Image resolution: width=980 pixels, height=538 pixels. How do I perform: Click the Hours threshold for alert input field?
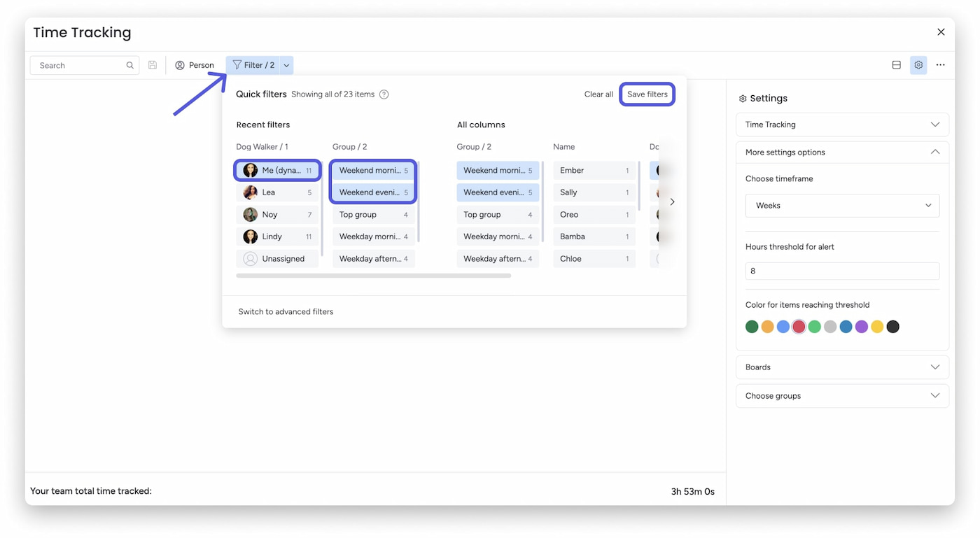[841, 271]
